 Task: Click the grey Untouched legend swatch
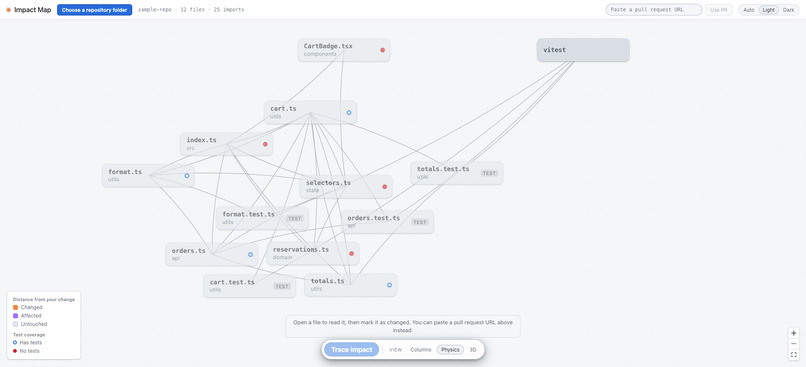coord(15,324)
